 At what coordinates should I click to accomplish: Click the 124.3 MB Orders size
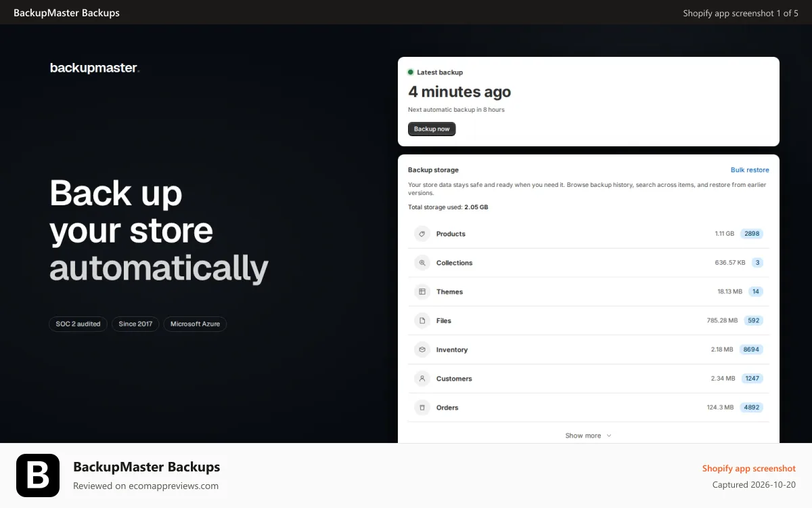[721, 408]
